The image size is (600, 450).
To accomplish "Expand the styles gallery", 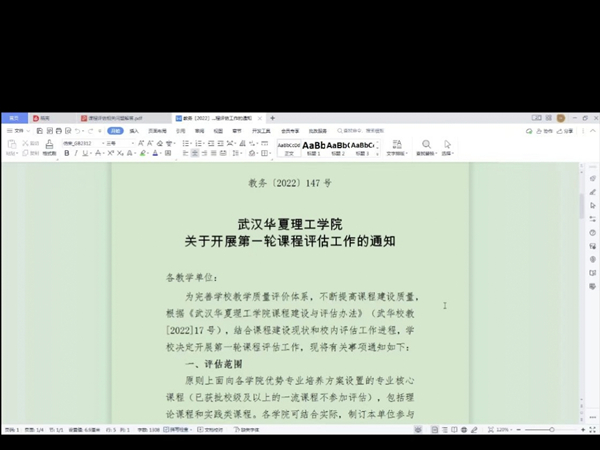I will click(x=377, y=153).
